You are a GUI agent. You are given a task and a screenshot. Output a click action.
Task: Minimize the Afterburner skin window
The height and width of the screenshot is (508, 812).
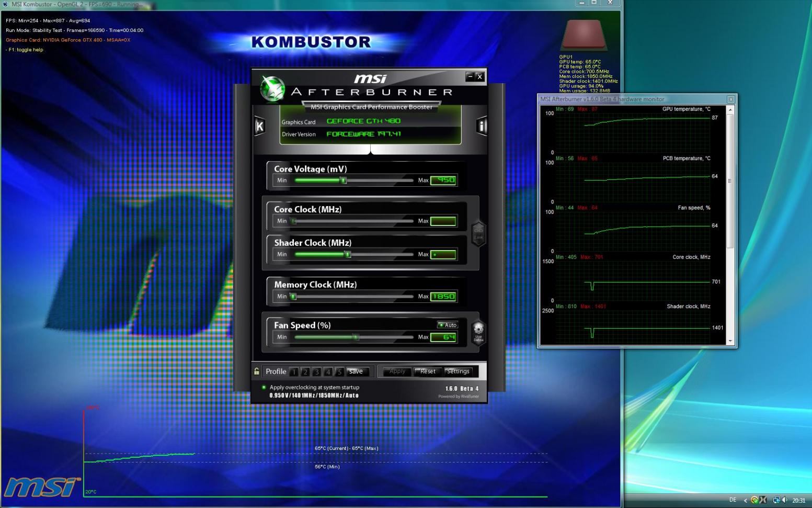tap(471, 76)
